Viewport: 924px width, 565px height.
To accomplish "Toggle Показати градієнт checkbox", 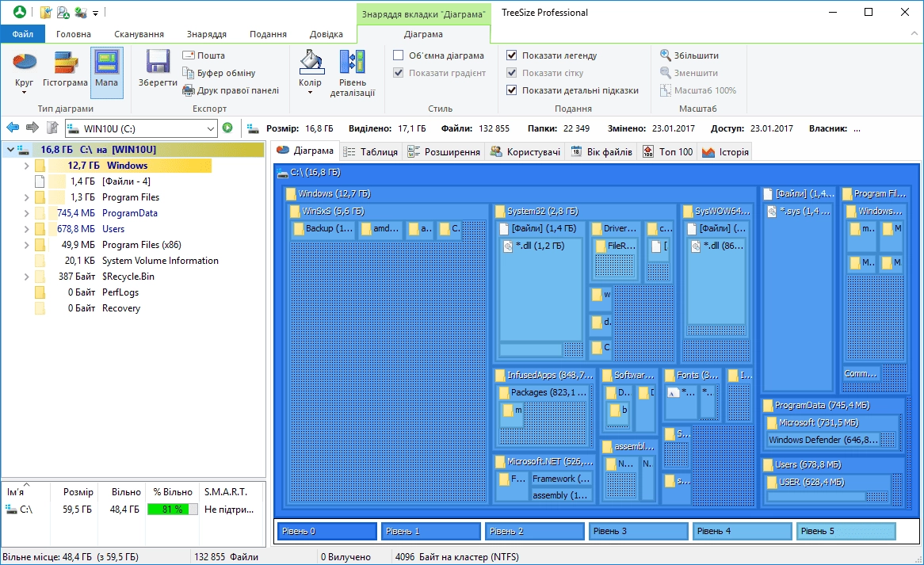I will tap(399, 72).
